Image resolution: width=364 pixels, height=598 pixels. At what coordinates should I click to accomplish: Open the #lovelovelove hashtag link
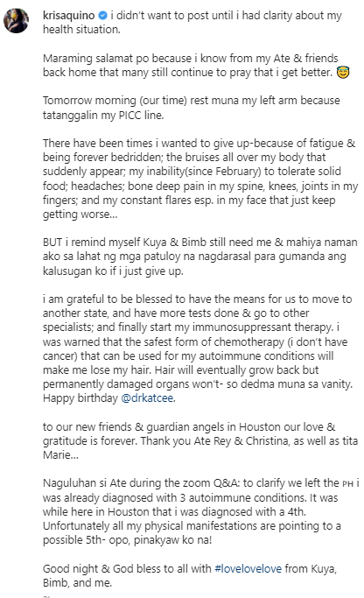click(248, 568)
